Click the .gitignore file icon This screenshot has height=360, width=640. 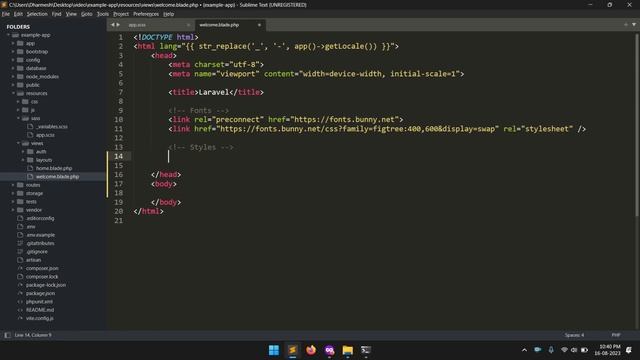pos(20,251)
